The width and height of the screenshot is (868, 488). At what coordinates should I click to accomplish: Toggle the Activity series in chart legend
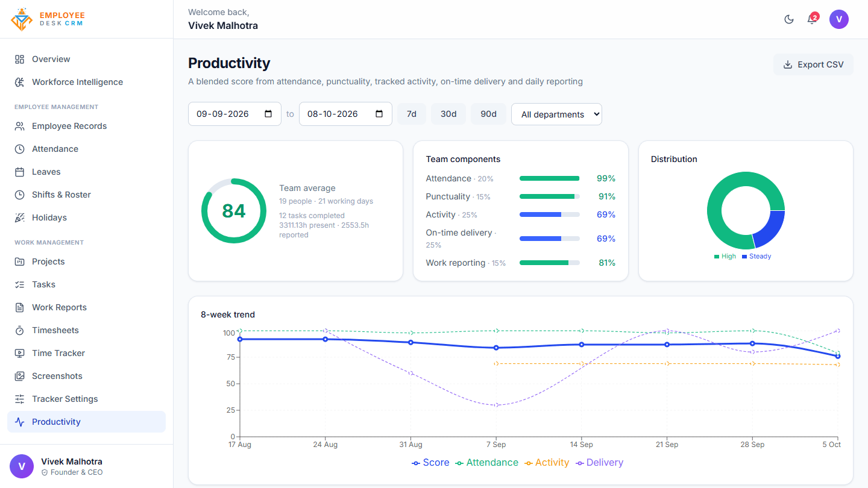tap(546, 463)
